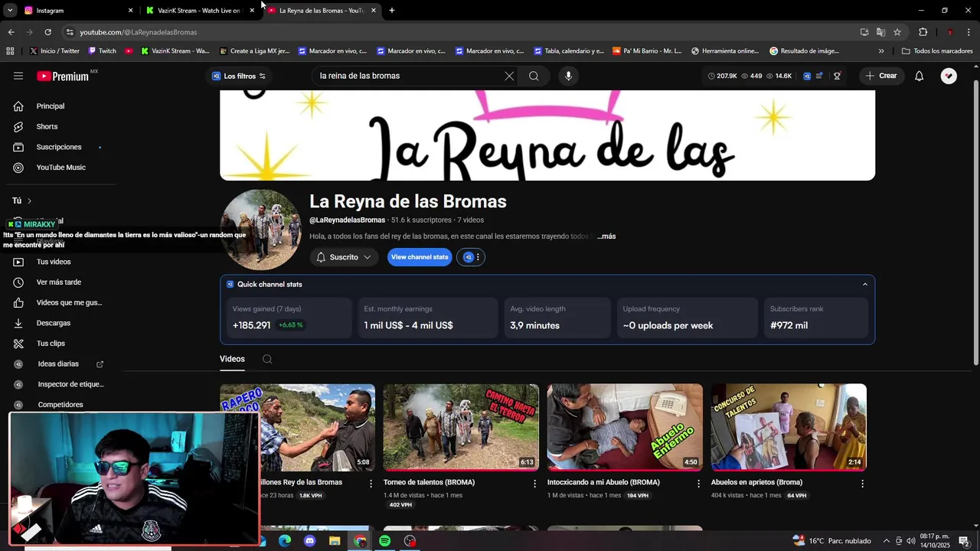Open the Suscrito notification dropdown

coord(344,257)
